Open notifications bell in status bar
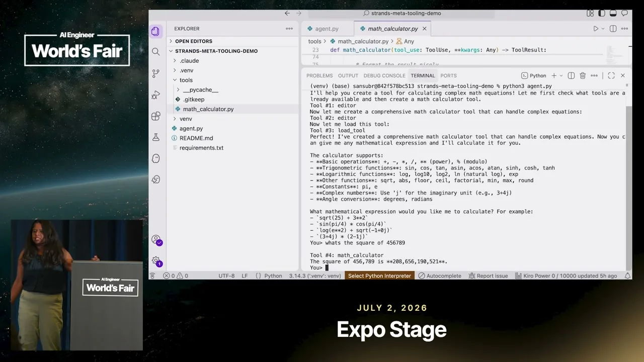Viewport: 644px width, 362px height. click(627, 276)
